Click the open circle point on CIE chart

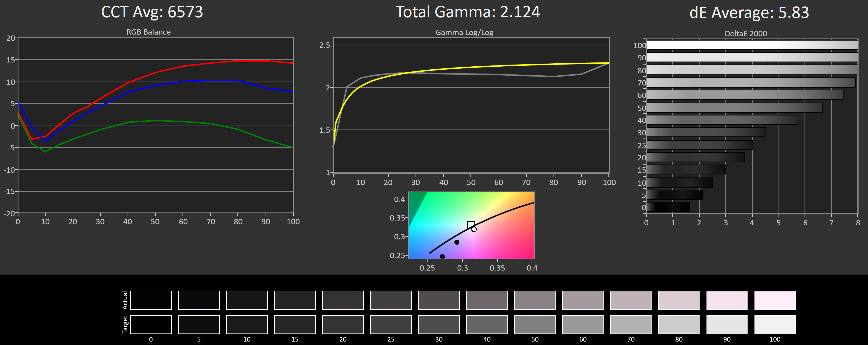[474, 229]
